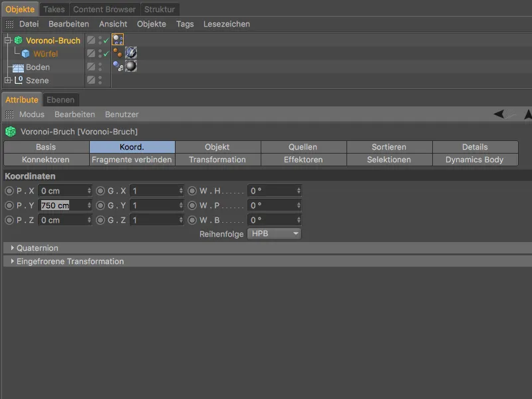532x399 pixels.
Task: Click the Attribute manager grip icon
Action: (9, 114)
